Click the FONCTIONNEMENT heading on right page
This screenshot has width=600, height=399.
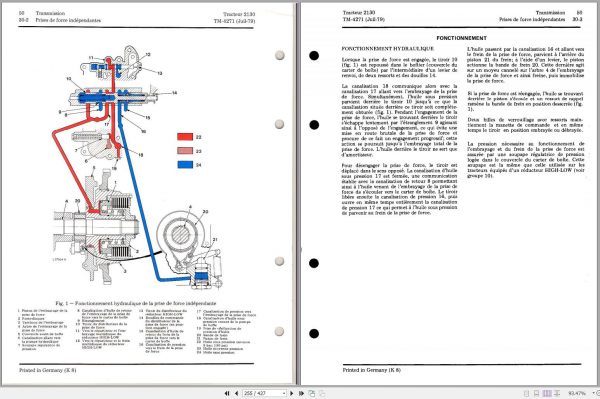[461, 38]
